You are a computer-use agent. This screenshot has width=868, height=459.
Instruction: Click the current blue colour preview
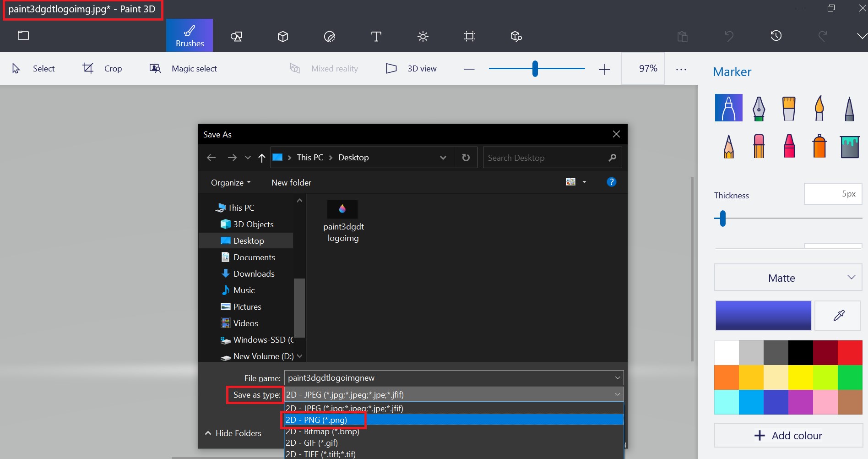click(763, 315)
